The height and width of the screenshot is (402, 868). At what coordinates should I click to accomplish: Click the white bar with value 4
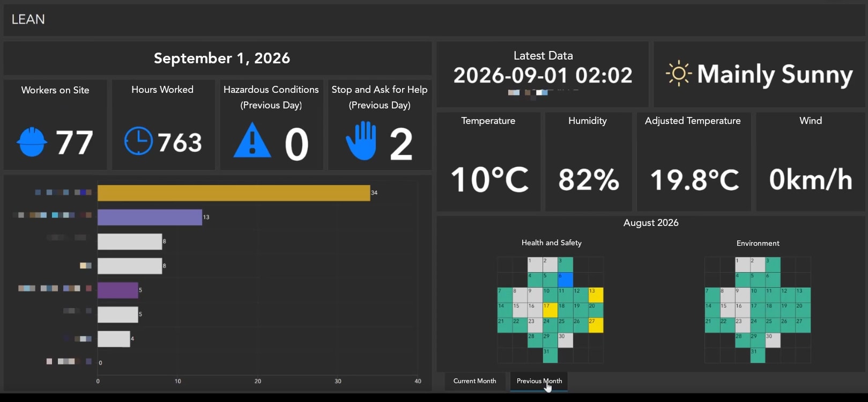point(114,339)
